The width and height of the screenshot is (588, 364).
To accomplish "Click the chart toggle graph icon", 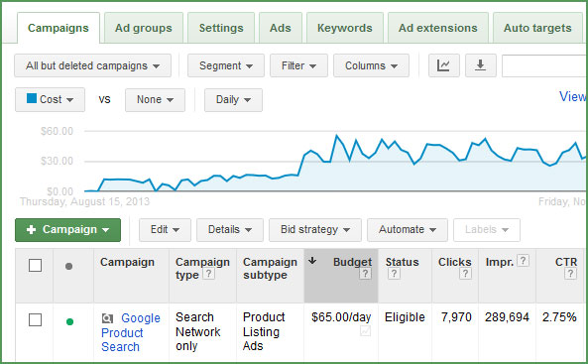I will pyautogui.click(x=444, y=65).
